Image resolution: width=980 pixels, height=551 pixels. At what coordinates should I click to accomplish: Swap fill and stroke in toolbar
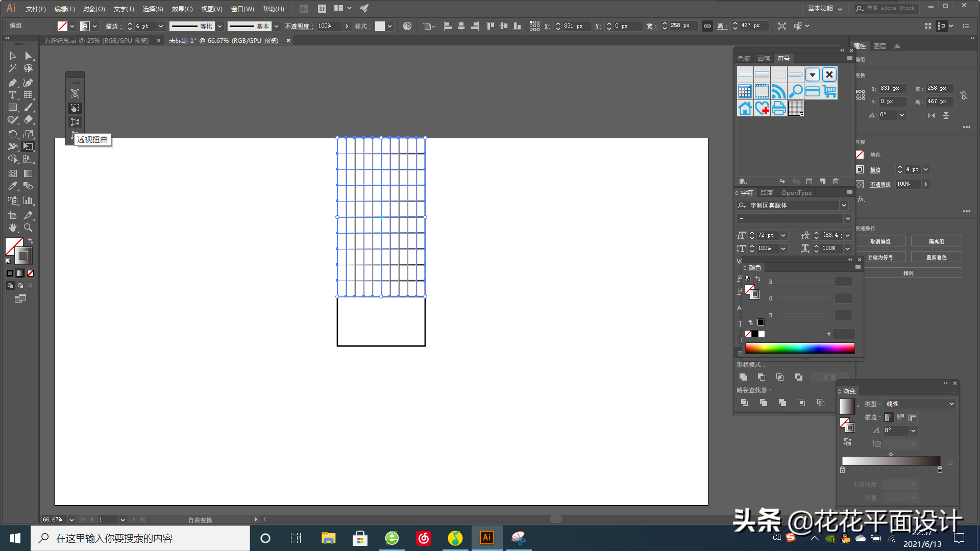coord(31,241)
